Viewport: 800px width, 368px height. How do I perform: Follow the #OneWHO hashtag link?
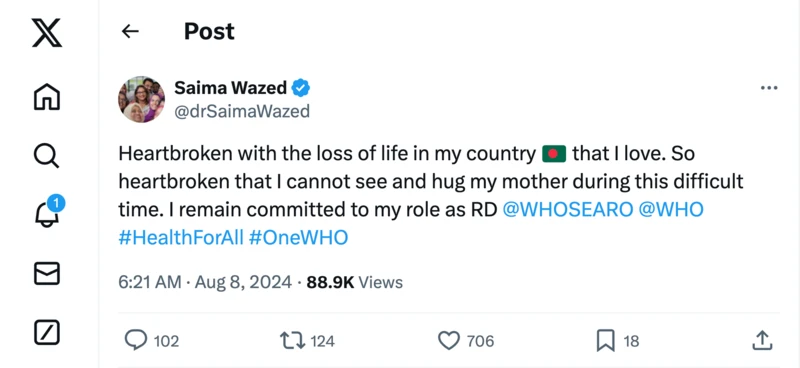point(299,238)
